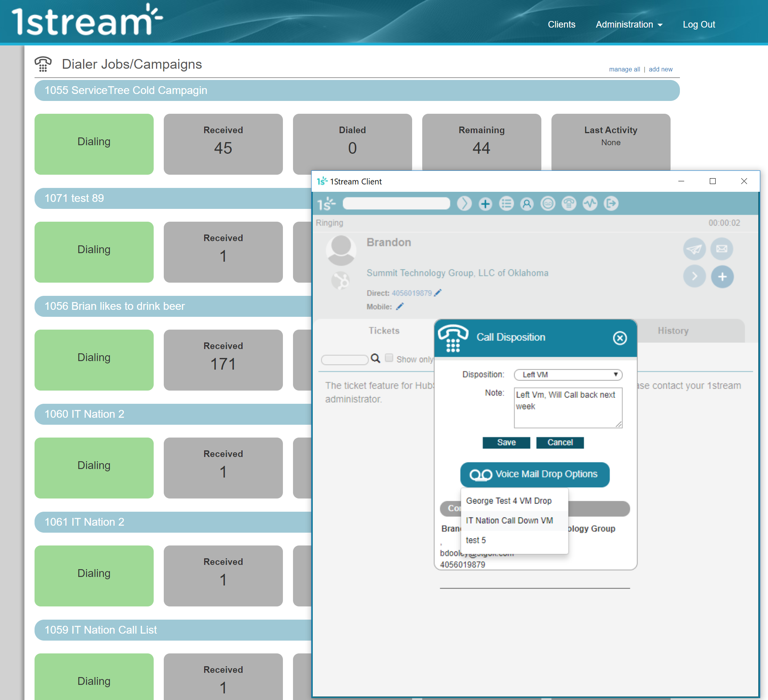Click the go arrow icon beside the client search box
The image size is (768, 700).
click(464, 203)
